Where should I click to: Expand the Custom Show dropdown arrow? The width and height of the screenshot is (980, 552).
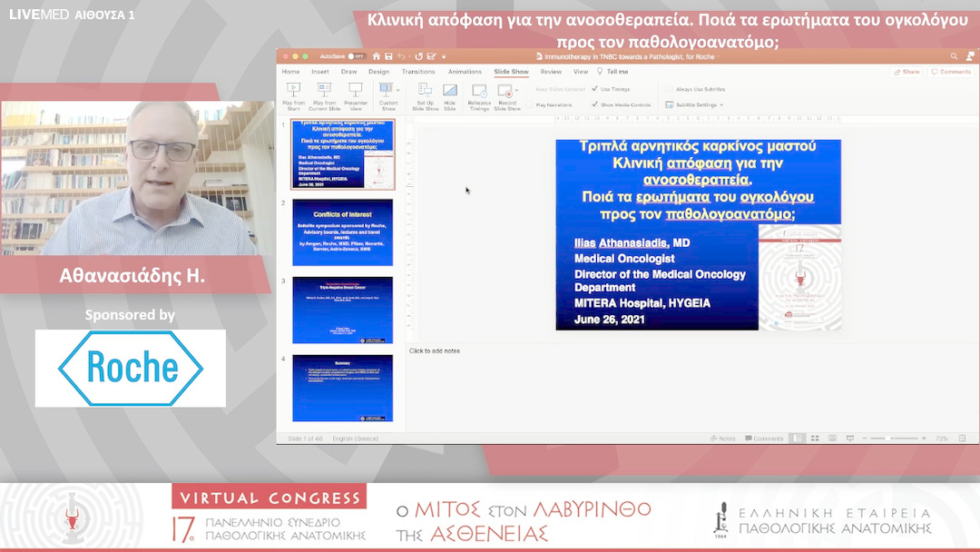click(398, 90)
